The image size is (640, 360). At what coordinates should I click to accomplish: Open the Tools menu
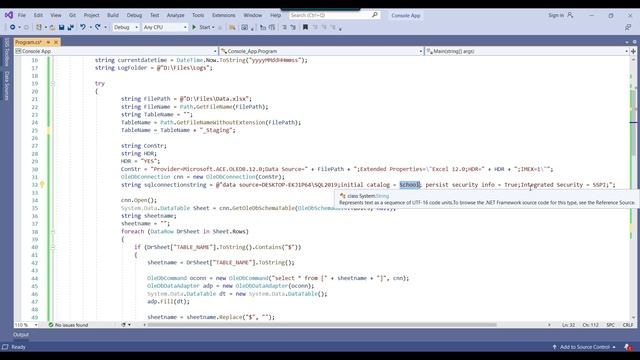(198, 15)
